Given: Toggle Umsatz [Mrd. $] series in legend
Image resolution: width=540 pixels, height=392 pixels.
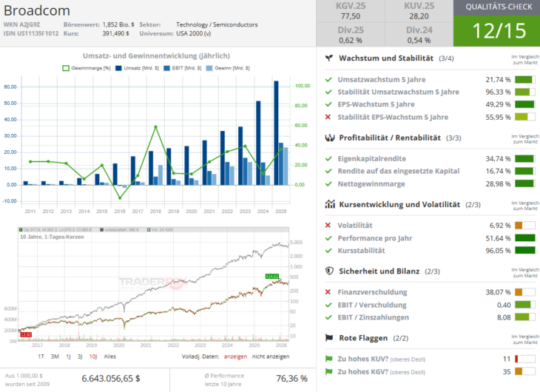Looking at the screenshot, I should pos(134,68).
